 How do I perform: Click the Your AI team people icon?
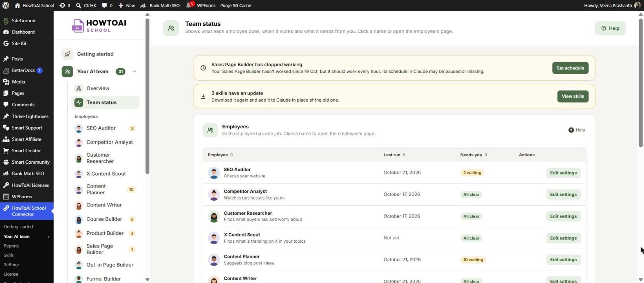click(x=67, y=72)
